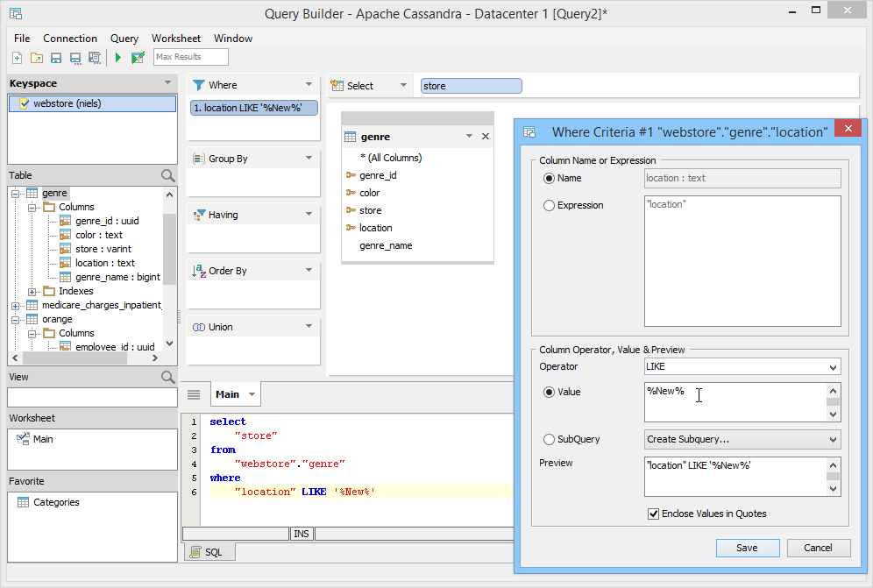873x588 pixels.
Task: Click the Open file folder icon
Action: 37,57
